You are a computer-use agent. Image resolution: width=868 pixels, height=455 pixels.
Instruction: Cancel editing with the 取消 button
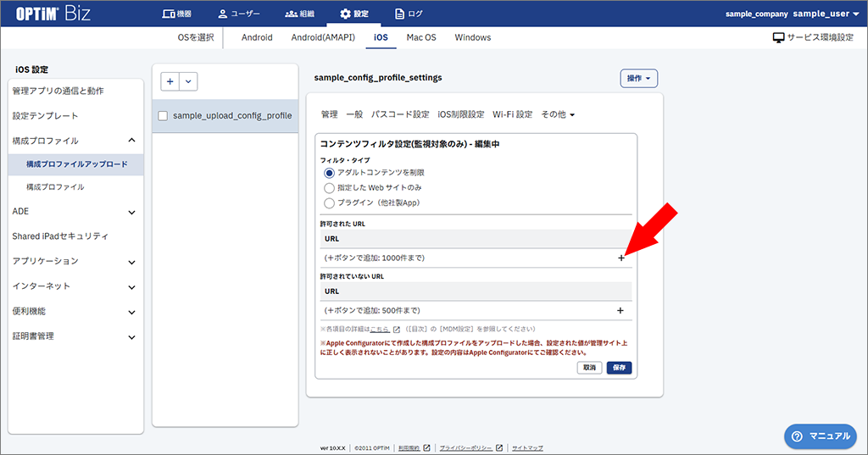590,368
